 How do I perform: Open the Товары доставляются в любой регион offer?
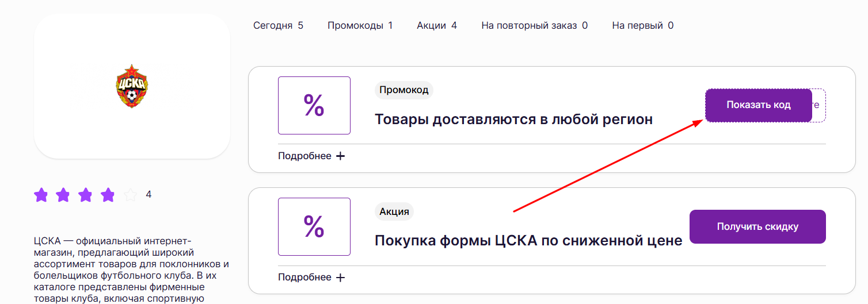[x=513, y=120]
